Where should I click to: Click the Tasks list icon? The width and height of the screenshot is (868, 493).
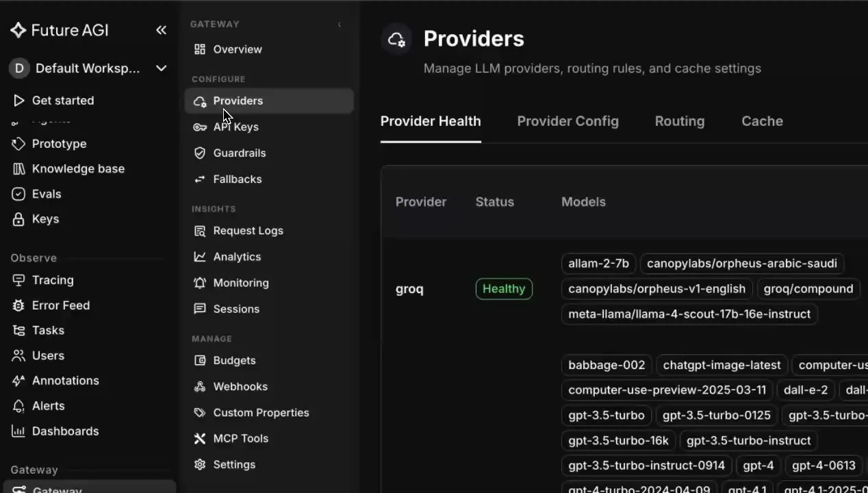tap(19, 331)
